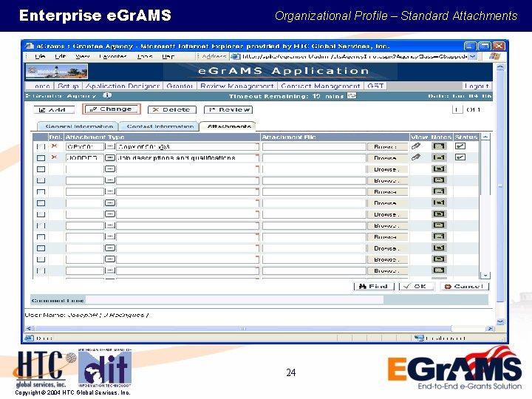
Task: Select the Attachments tab
Action: point(228,126)
